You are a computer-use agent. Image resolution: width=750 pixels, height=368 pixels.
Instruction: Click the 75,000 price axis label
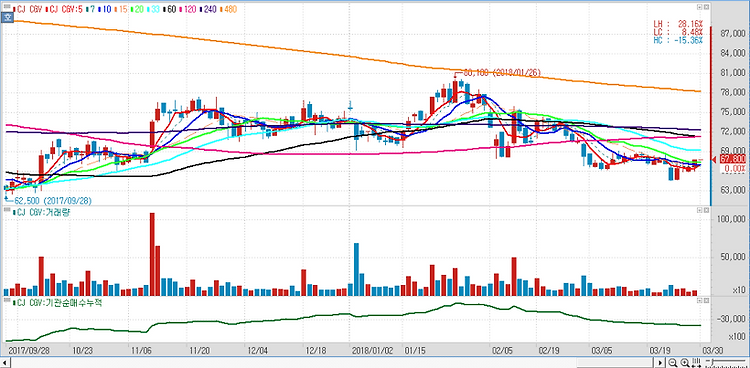tap(732, 112)
